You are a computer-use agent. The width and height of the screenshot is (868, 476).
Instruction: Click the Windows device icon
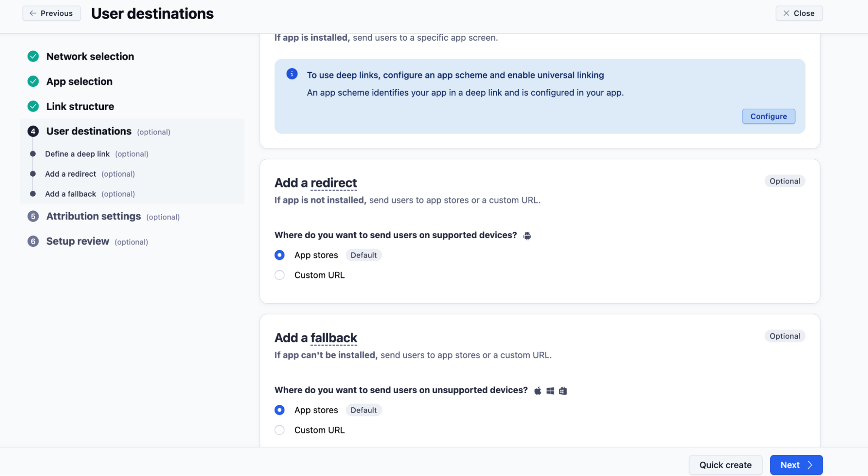[550, 391]
